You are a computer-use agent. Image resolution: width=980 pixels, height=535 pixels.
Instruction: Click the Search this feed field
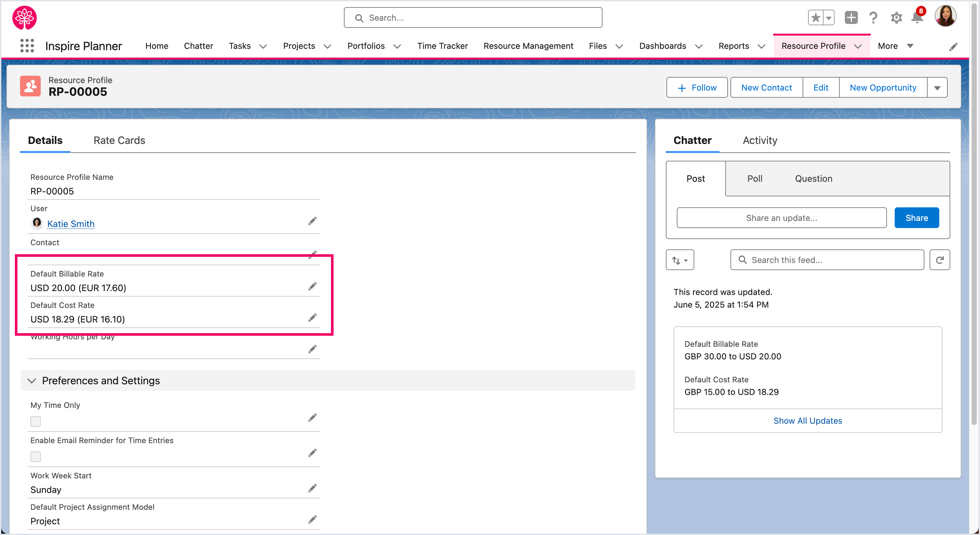click(827, 260)
